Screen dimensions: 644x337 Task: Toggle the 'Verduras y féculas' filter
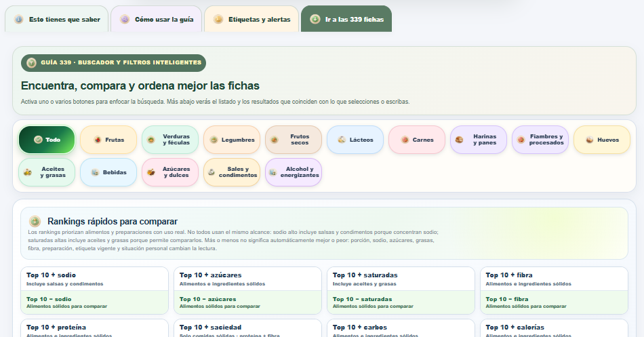(x=170, y=140)
